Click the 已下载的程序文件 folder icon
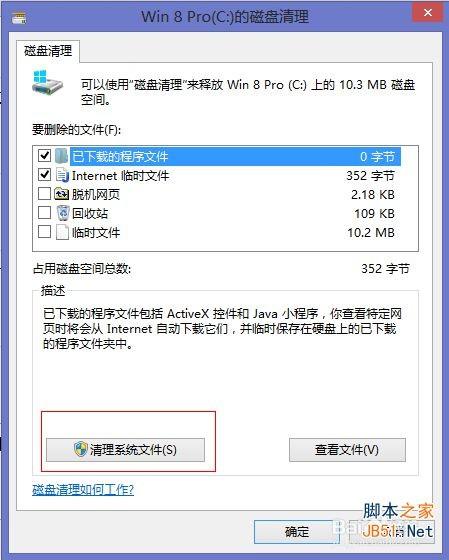The height and width of the screenshot is (560, 449). [62, 156]
